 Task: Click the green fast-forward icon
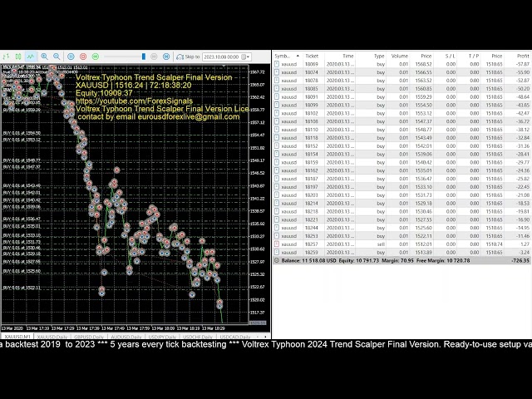point(96,57)
